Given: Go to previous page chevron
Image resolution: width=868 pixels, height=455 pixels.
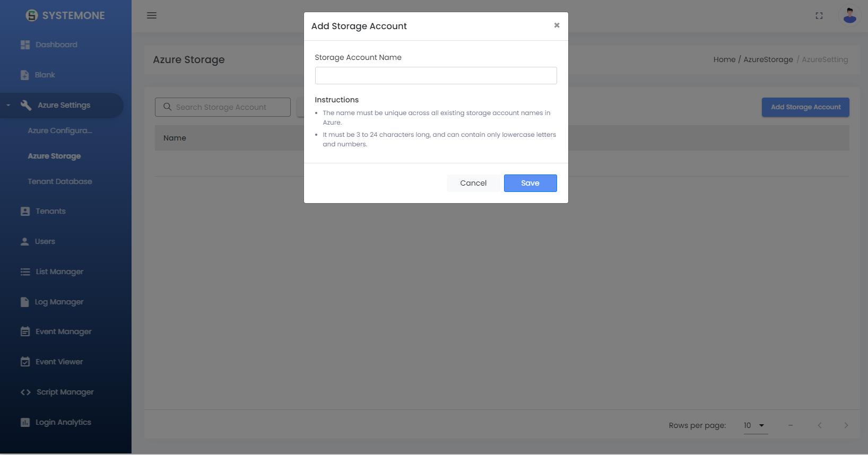Looking at the screenshot, I should (820, 425).
